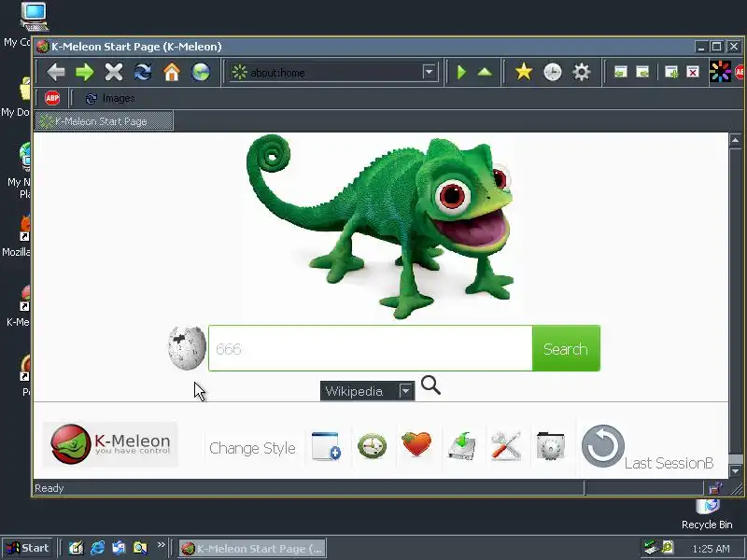Reload the page with the blue arrows
This screenshot has width=747, height=560.
point(143,73)
